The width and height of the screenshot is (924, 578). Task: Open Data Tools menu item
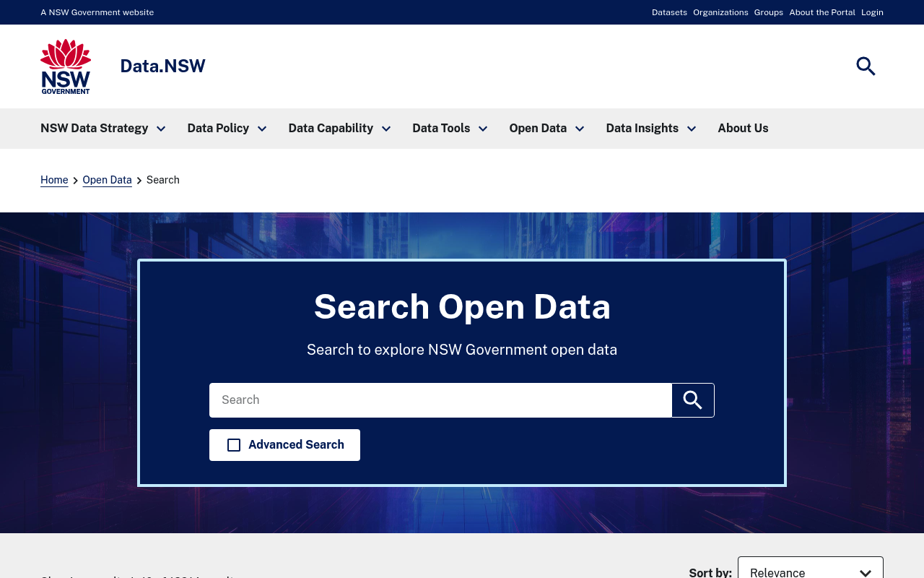441,128
